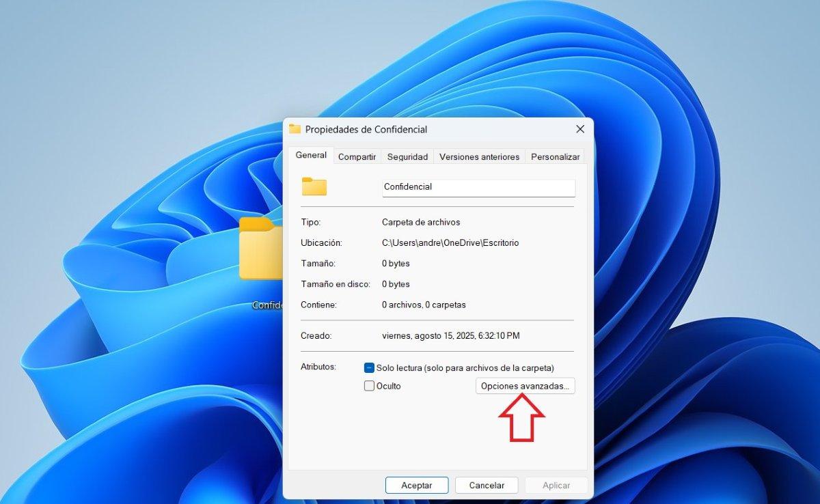Click the yellow folder icon beside the name field

(x=313, y=186)
